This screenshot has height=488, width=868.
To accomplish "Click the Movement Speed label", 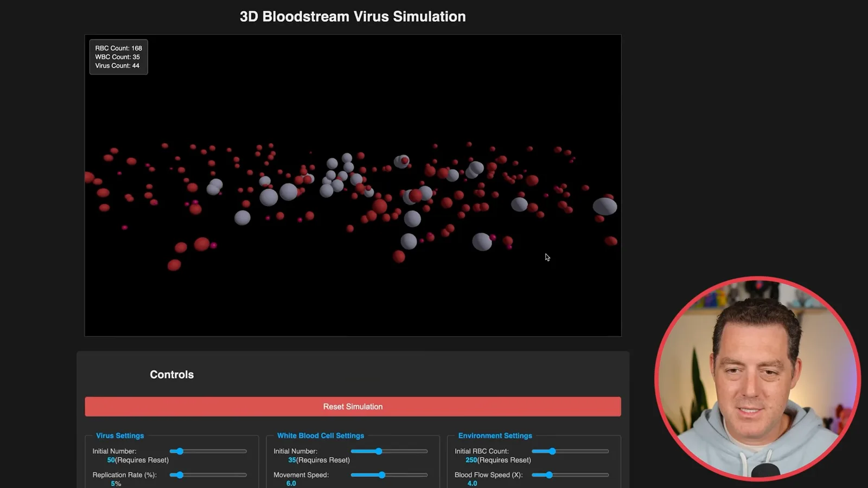I will [301, 475].
